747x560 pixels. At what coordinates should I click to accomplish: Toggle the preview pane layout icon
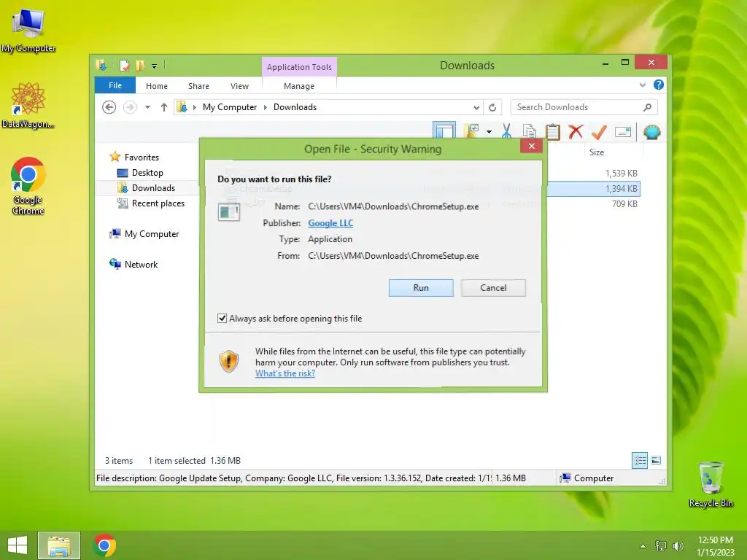click(444, 131)
